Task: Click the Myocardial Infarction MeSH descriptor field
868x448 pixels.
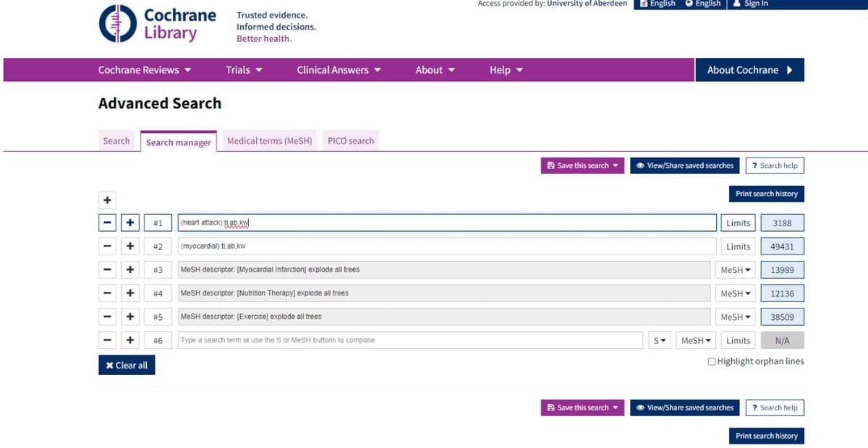Action: pos(444,270)
